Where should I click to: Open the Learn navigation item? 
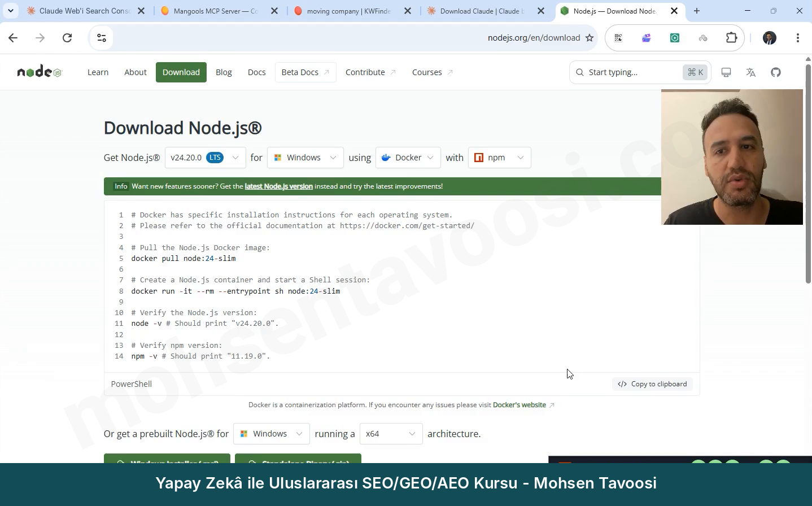[98, 72]
